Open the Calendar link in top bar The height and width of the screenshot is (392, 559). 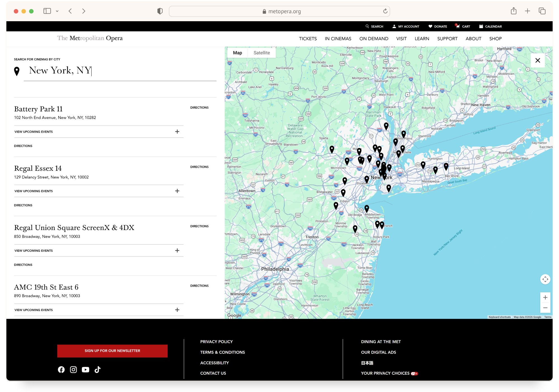491,27
